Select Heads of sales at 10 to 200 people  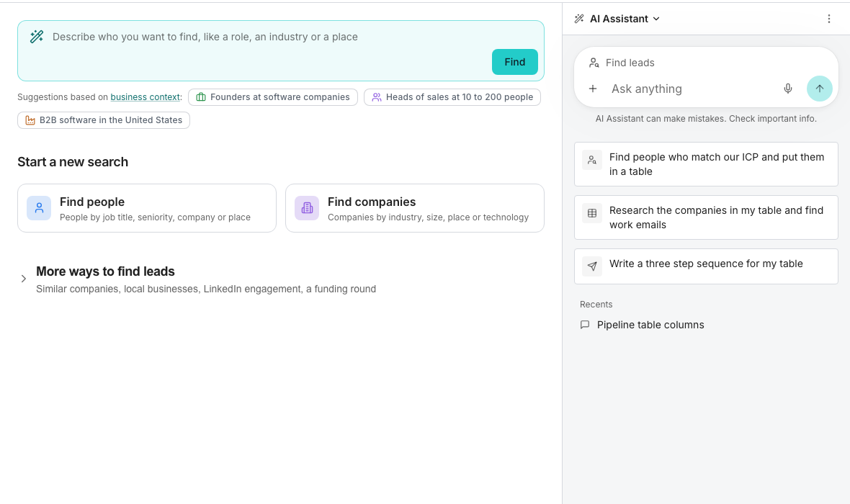tap(452, 97)
